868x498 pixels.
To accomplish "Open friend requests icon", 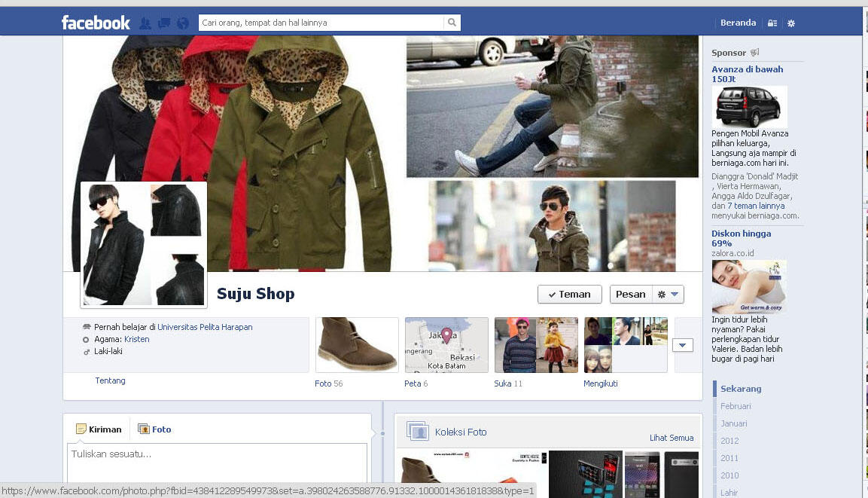I will point(145,23).
